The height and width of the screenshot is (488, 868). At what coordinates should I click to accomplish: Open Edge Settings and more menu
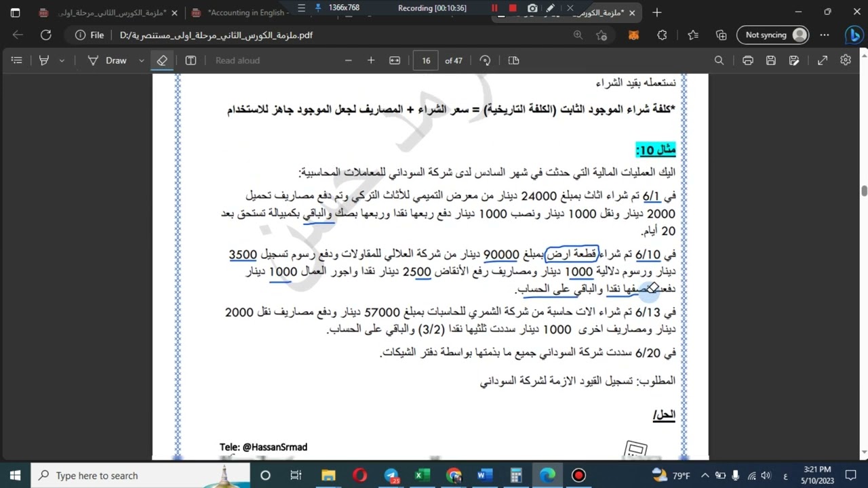click(825, 35)
